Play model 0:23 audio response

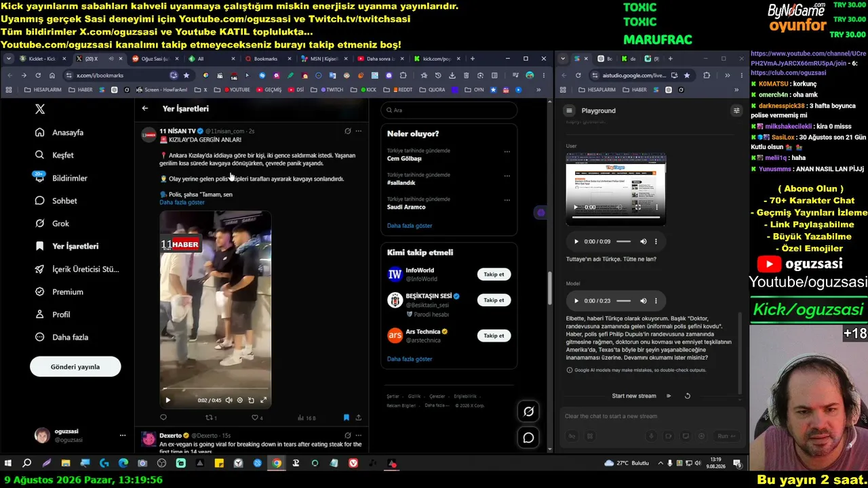pyautogui.click(x=576, y=300)
